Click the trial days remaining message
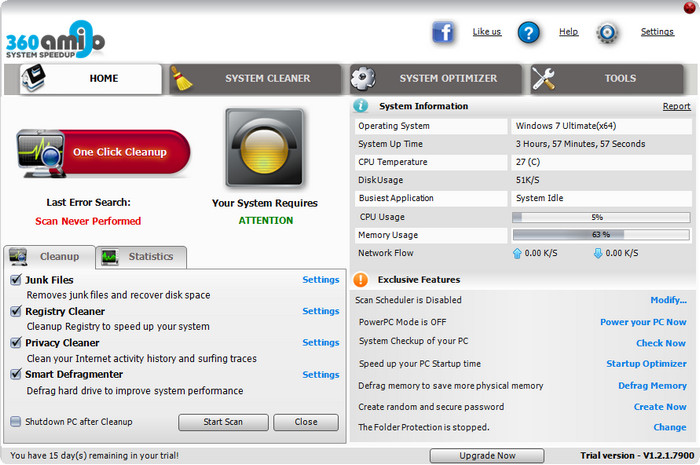Viewport: 700px width, 465px height. (94, 456)
